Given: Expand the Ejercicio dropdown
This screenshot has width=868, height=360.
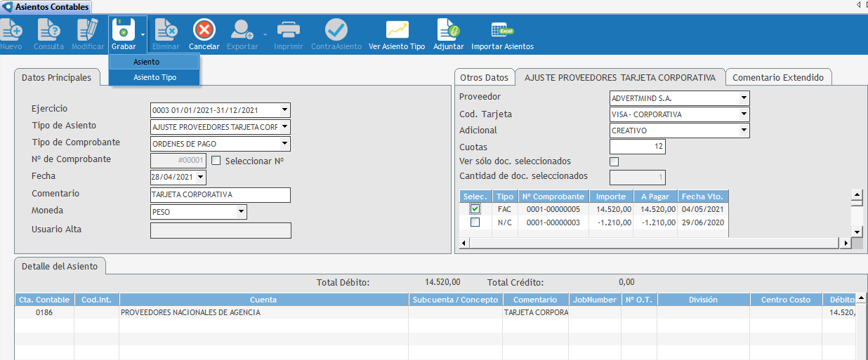Looking at the screenshot, I should pyautogui.click(x=284, y=110).
